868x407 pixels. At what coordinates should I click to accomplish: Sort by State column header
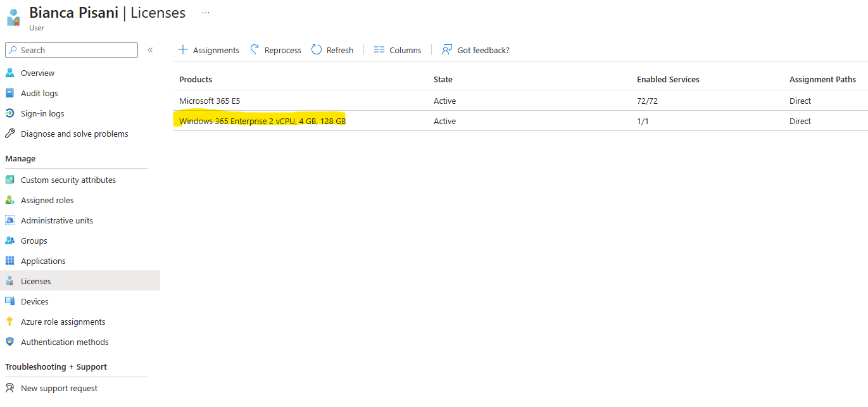tap(443, 79)
